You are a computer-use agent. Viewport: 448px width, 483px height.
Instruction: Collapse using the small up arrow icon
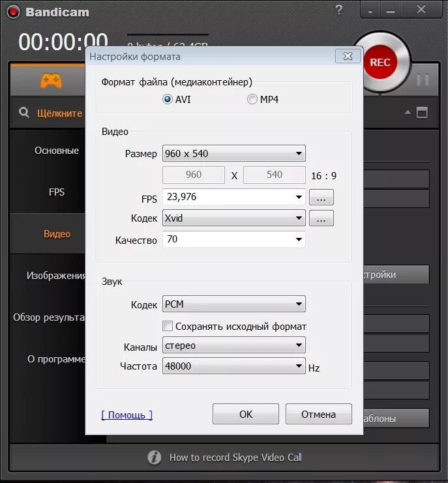coord(408,112)
